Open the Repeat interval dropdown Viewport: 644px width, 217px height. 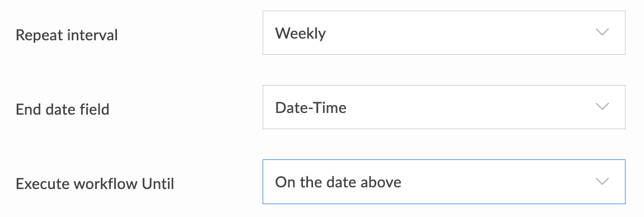tap(444, 33)
